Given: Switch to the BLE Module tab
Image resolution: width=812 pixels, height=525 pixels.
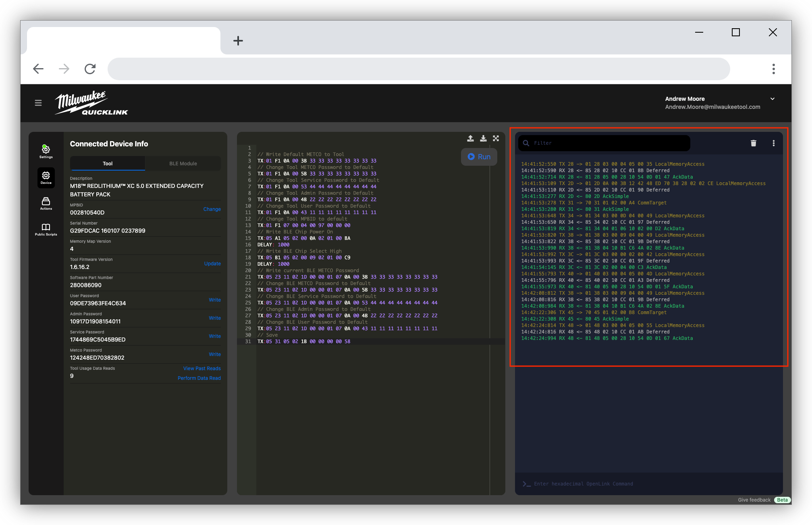Looking at the screenshot, I should (x=183, y=163).
